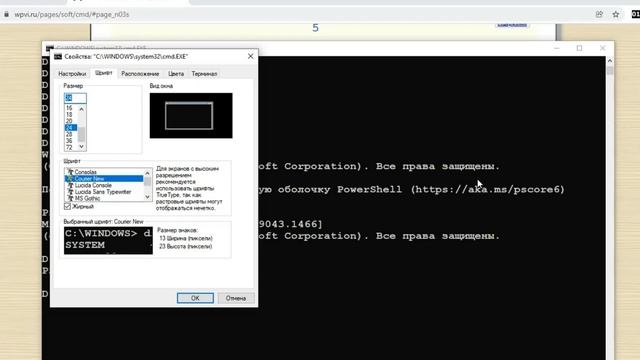The width and height of the screenshot is (640, 360).
Task: Click the selected font preview box
Action: tap(108, 240)
